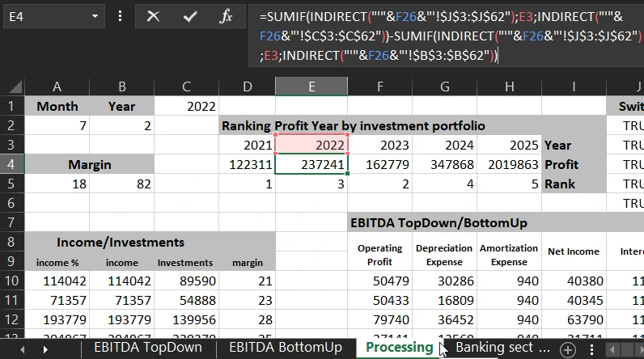Select column D header
Viewport: 644px width, 359px height.
(x=248, y=87)
